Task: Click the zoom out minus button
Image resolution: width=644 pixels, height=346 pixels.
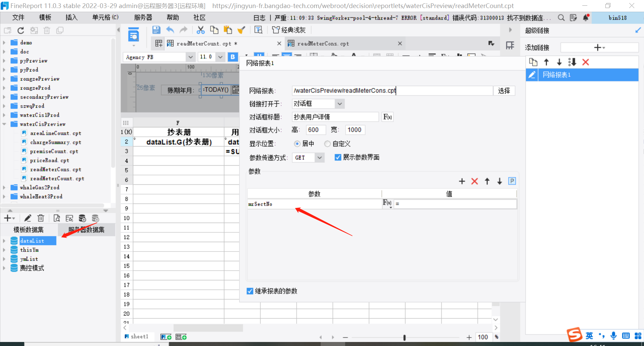Action: (345, 337)
